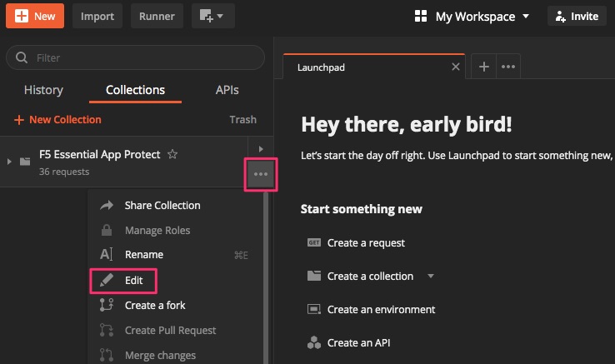
Task: Click the F5 collection folder icon
Action: coord(25,162)
